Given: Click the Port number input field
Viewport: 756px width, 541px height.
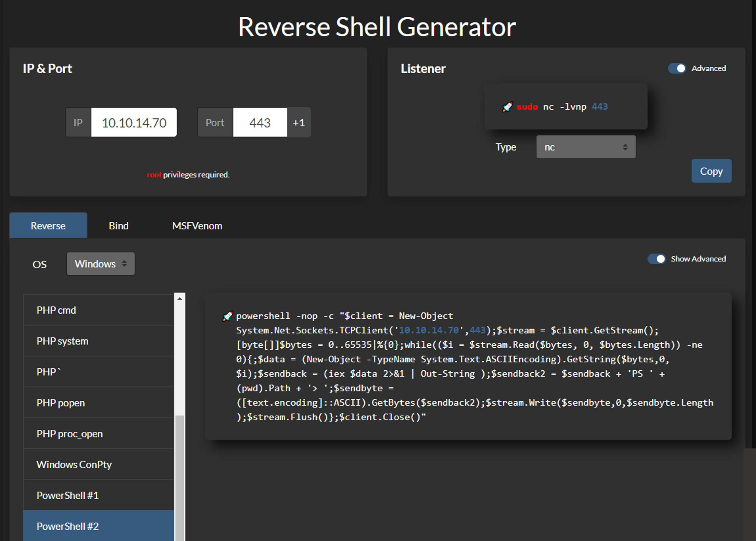Looking at the screenshot, I should pos(260,123).
